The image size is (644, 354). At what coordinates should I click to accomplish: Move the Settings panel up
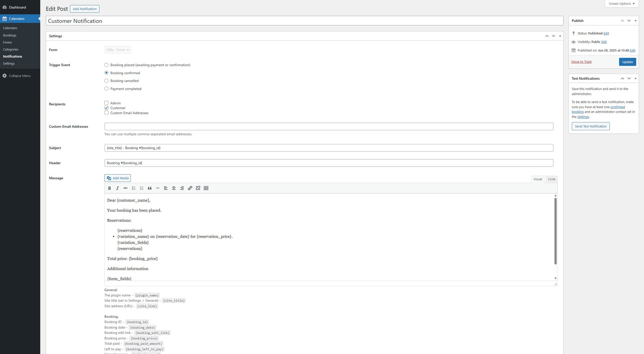pos(547,36)
